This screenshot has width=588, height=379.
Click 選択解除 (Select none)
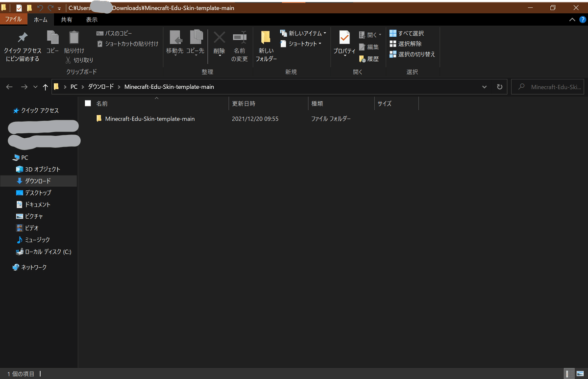tap(405, 44)
